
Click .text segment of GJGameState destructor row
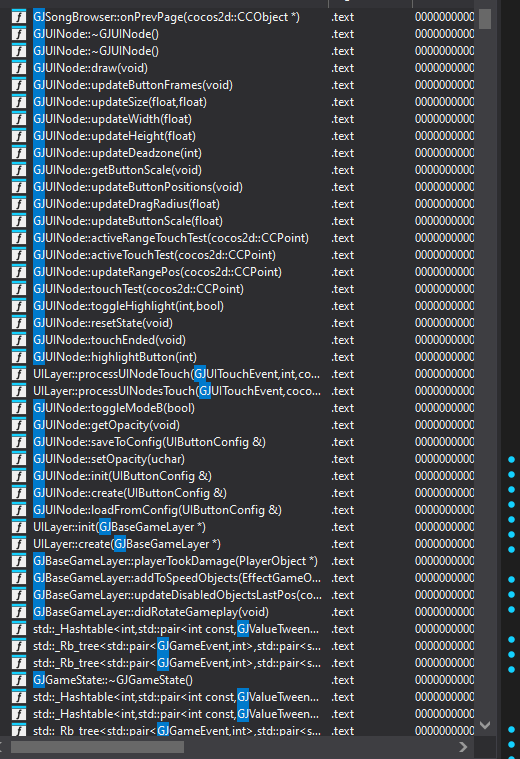pyautogui.click(x=343, y=680)
